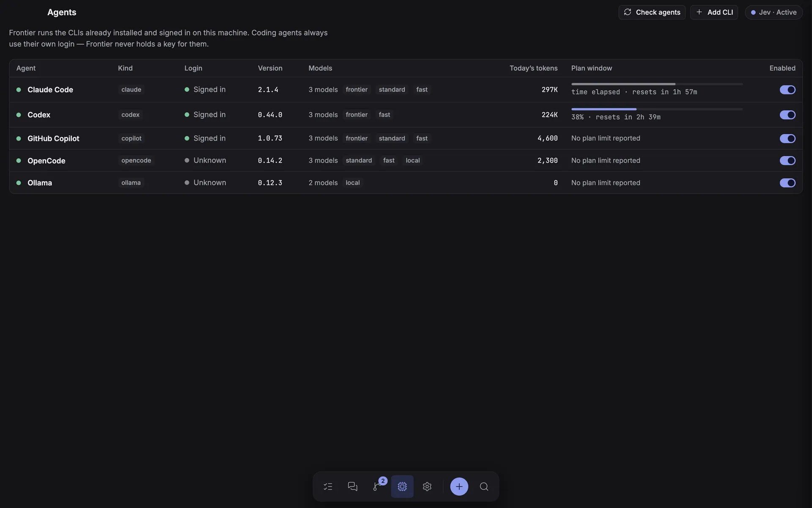This screenshot has width=812, height=508.
Task: Click the frontier tag in Codex row
Action: click(357, 115)
